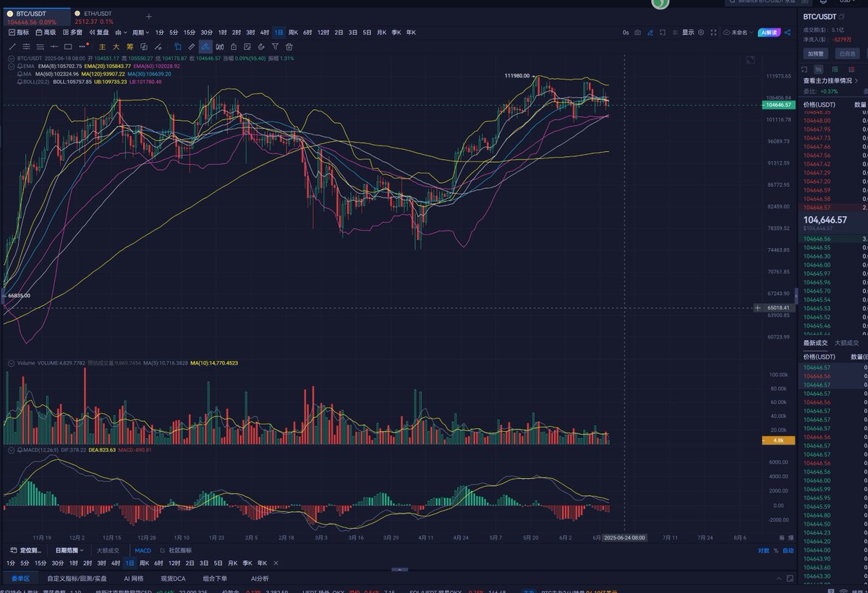This screenshot has width=868, height=593.
Task: Collapse the EMA indicator legend circle toggle
Action: [x=11, y=67]
